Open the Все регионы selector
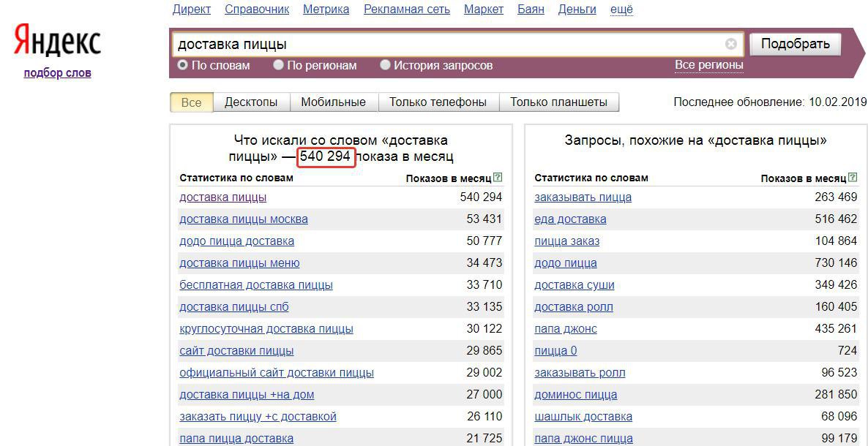 tap(709, 65)
